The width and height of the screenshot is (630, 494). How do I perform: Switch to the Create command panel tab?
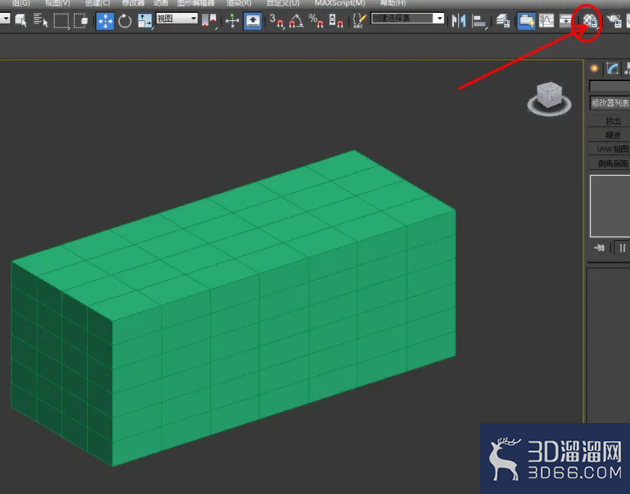(594, 69)
